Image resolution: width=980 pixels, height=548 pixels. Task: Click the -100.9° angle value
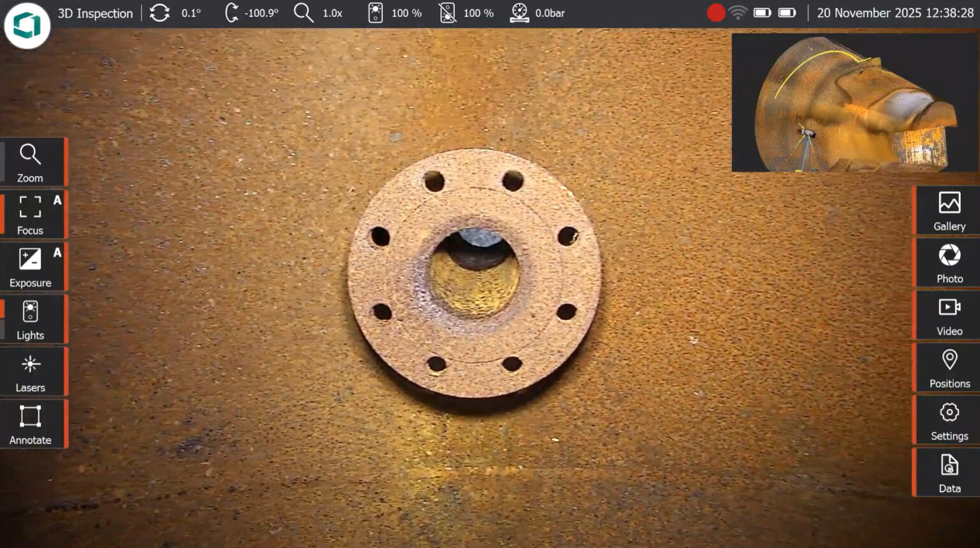[262, 13]
